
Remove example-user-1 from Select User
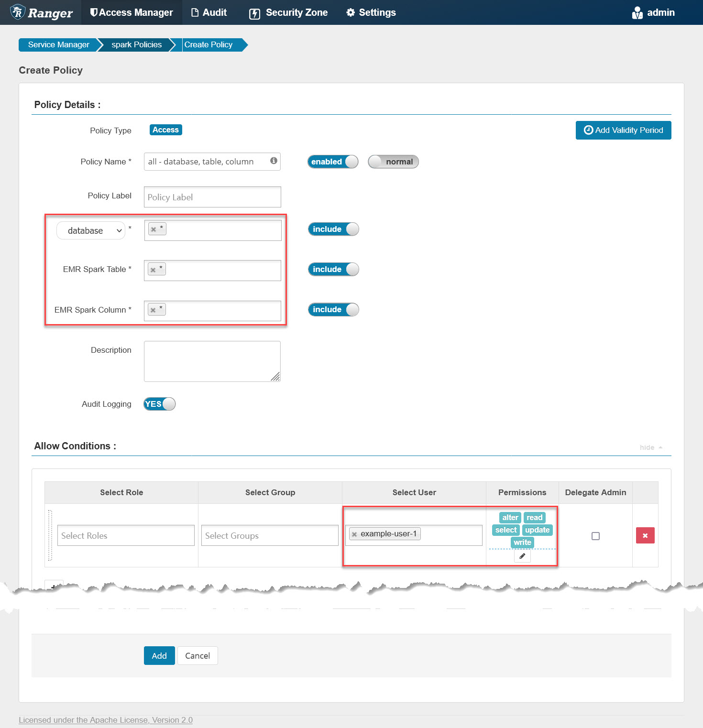tap(354, 534)
